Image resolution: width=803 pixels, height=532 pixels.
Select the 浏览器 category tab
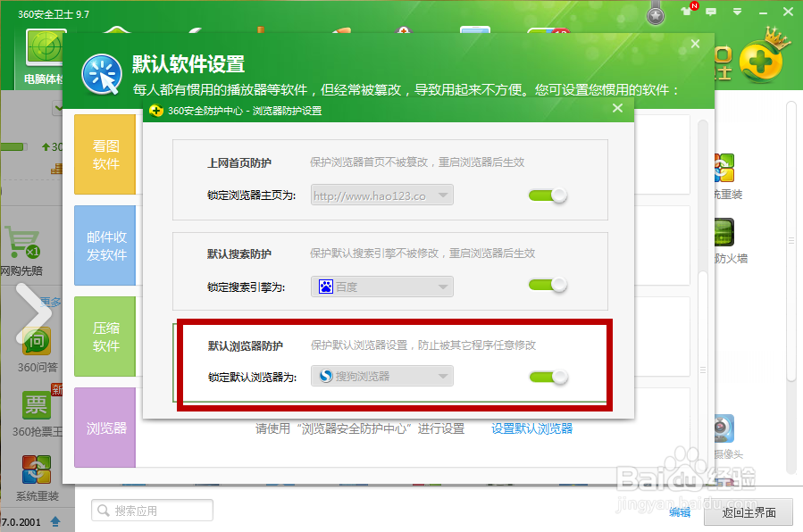coord(105,428)
